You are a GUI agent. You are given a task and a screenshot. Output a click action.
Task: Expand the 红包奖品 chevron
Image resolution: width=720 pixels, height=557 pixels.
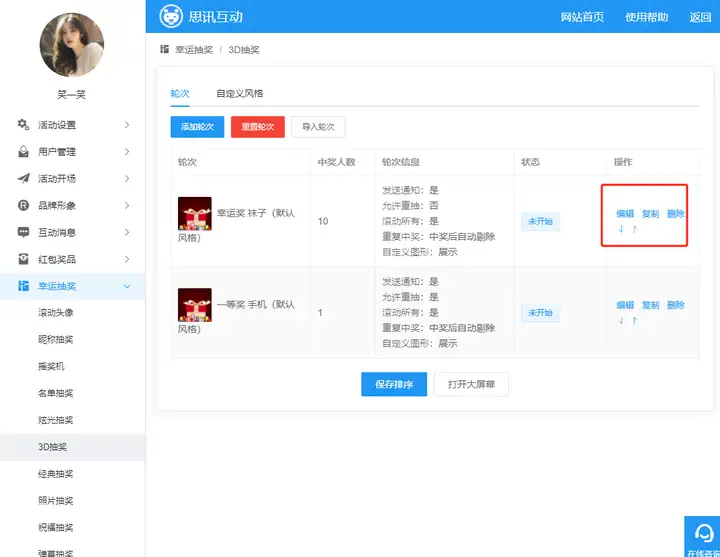[127, 259]
